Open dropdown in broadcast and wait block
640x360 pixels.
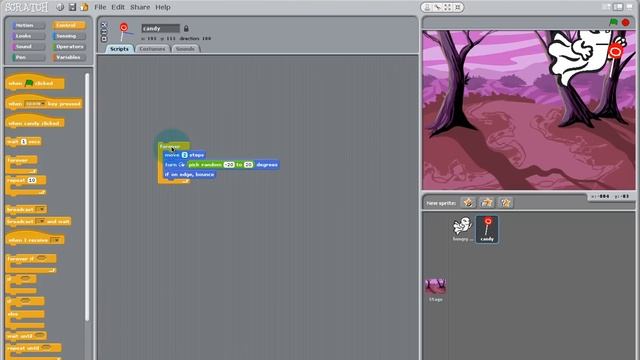[40, 221]
